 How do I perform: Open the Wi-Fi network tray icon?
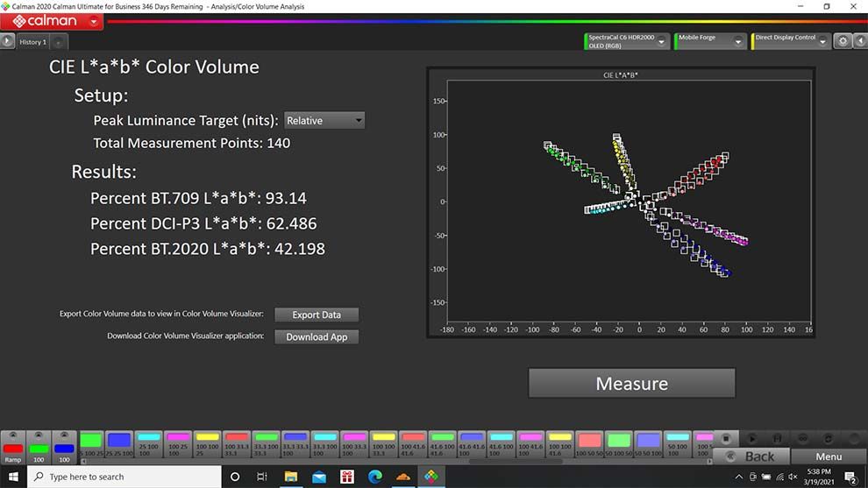coord(779,477)
